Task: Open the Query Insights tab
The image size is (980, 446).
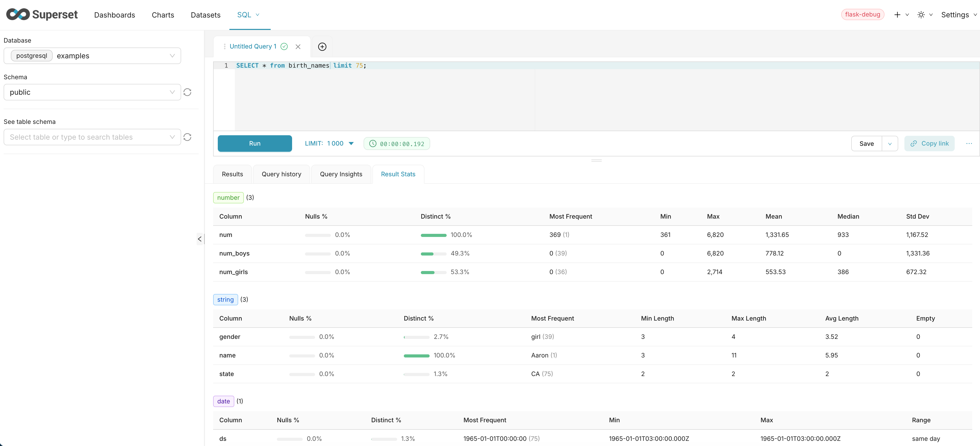Action: click(341, 174)
